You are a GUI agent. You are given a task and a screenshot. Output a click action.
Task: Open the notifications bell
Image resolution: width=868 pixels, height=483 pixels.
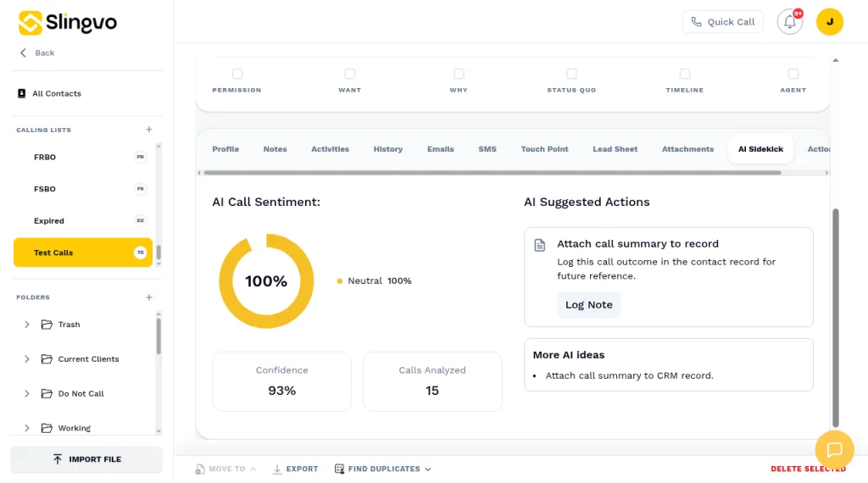789,22
